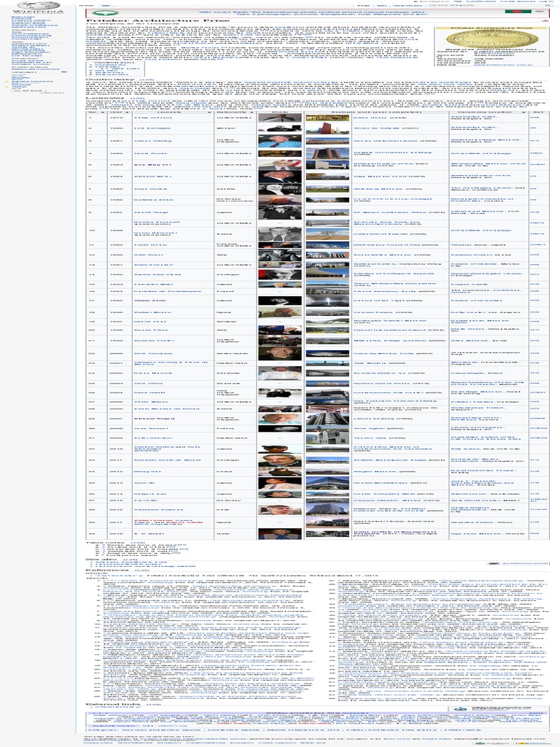View Alejandro Aravena's example building photo

(327, 510)
